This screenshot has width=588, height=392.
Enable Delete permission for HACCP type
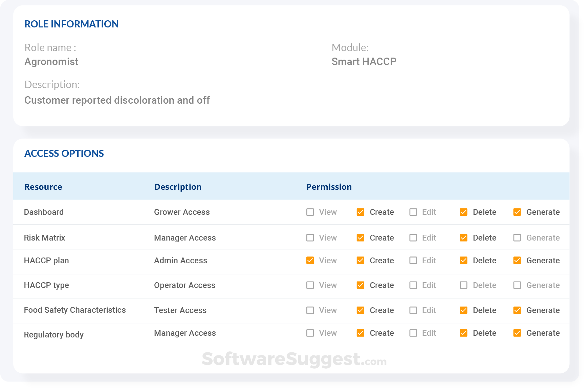(464, 285)
